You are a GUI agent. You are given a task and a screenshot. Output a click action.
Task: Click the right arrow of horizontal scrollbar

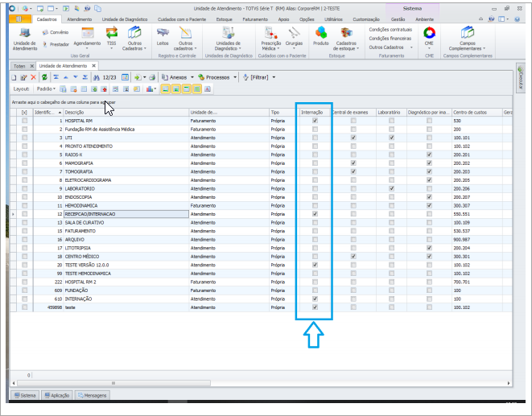point(508,383)
